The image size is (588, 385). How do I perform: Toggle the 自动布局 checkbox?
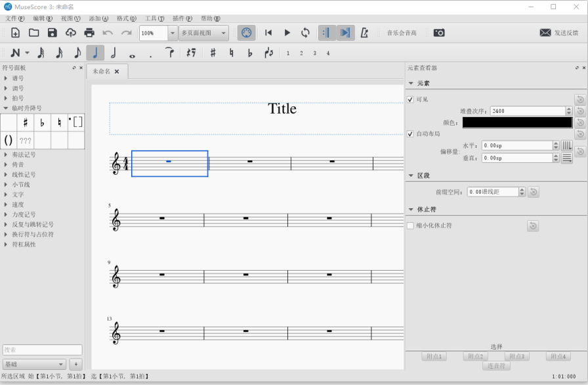point(410,134)
